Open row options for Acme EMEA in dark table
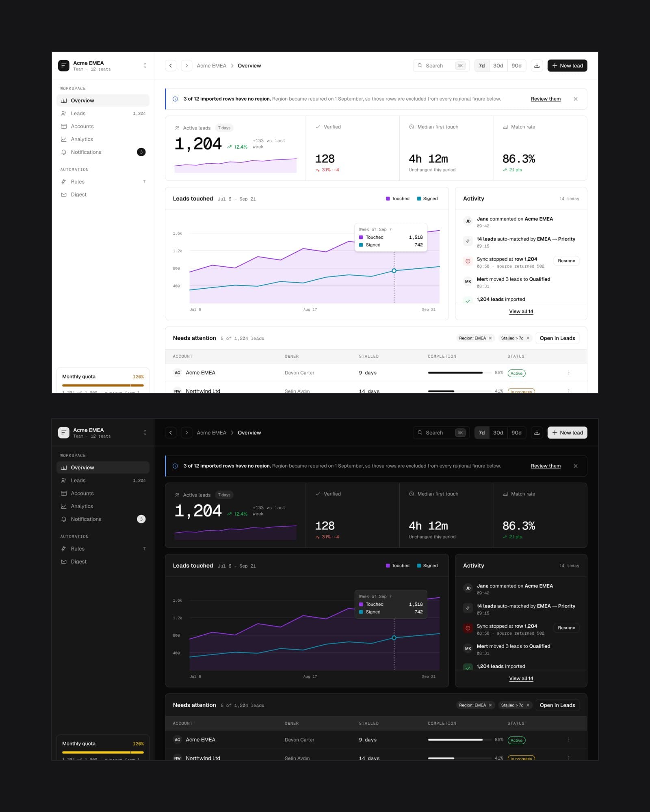 pos(568,739)
